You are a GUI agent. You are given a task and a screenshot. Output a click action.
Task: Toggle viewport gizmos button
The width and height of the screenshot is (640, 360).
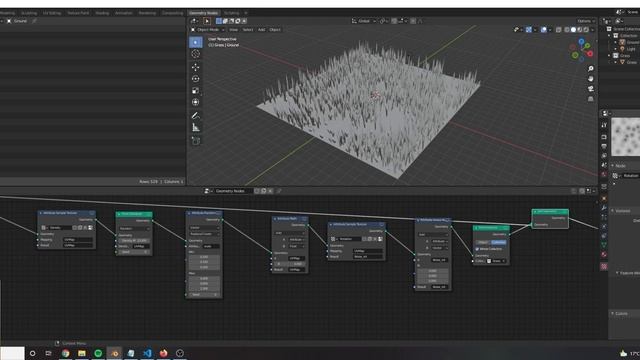[529, 30]
